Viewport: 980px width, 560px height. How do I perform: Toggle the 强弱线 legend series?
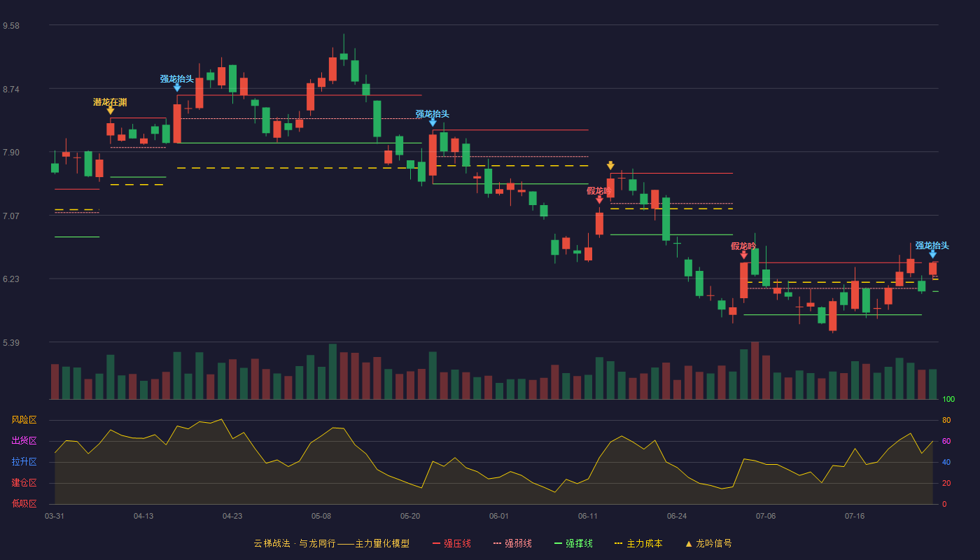512,543
